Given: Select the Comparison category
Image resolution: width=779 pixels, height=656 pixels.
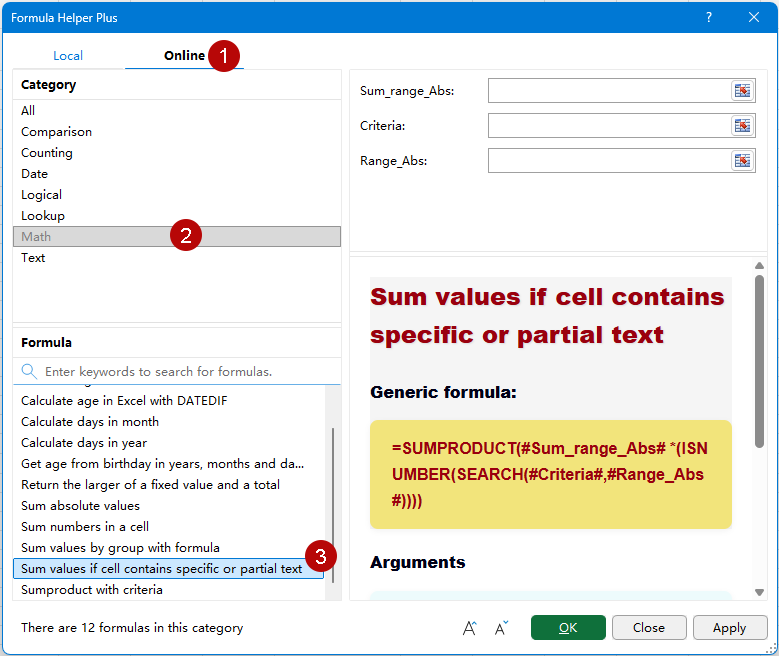Looking at the screenshot, I should pyautogui.click(x=177, y=132).
